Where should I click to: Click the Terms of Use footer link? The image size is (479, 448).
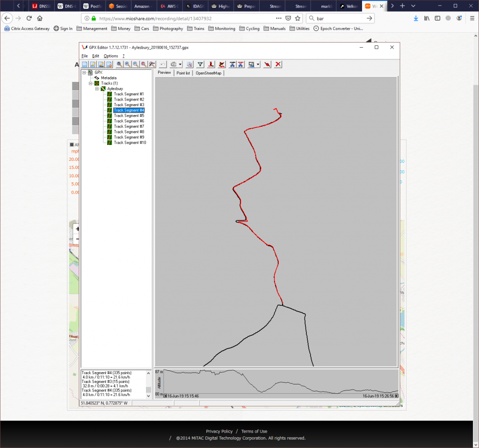click(x=254, y=431)
